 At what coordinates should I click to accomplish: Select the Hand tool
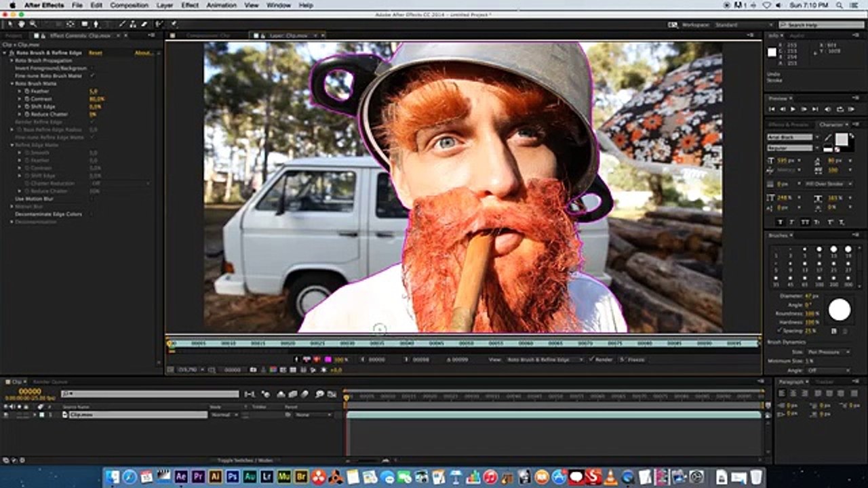click(x=21, y=24)
